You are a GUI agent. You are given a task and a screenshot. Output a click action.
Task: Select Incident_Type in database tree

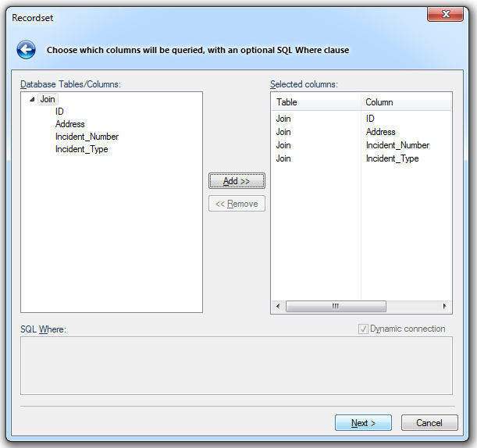click(x=81, y=149)
